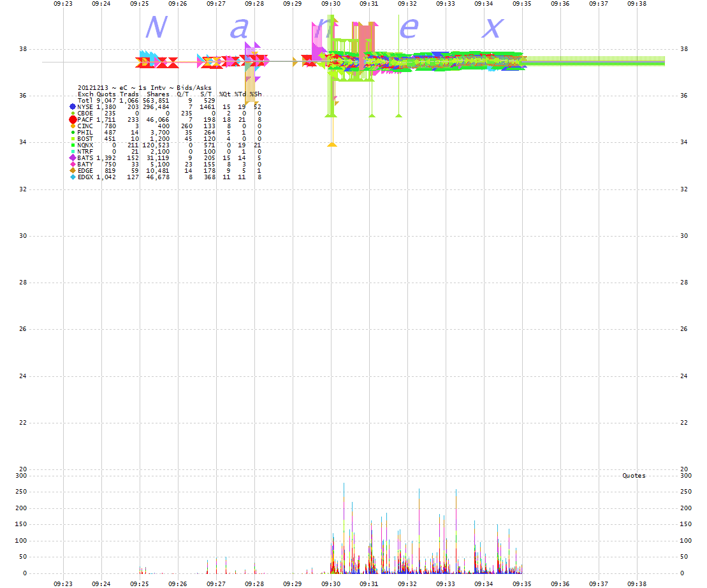Click the orange CINC legend circle
The height and width of the screenshot is (588, 707).
point(73,126)
